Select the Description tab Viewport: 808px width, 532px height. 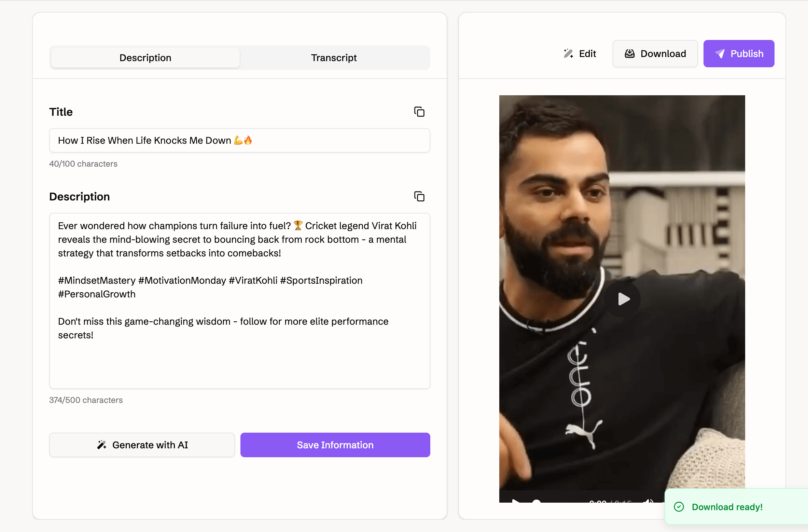click(x=145, y=58)
